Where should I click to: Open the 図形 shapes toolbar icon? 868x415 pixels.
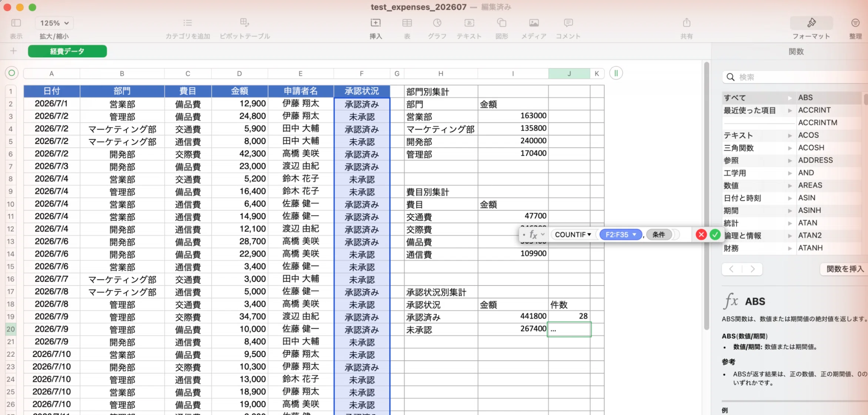coord(501,23)
